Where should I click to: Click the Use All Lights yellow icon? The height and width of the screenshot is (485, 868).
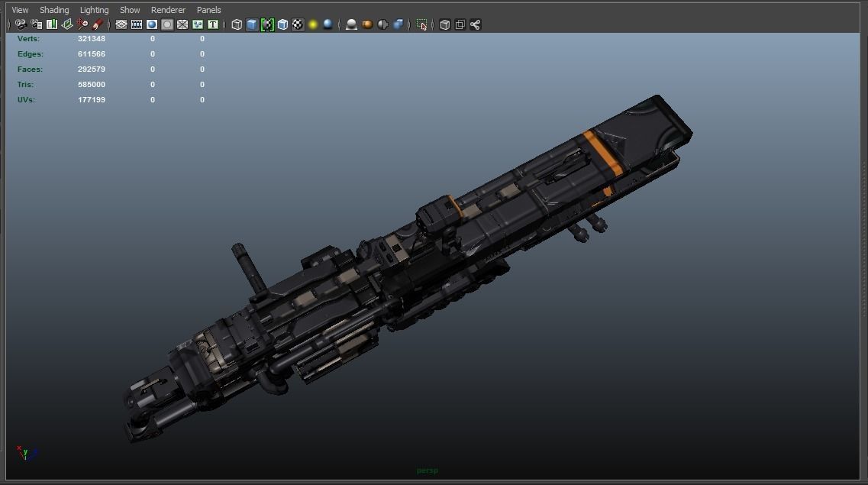point(313,24)
